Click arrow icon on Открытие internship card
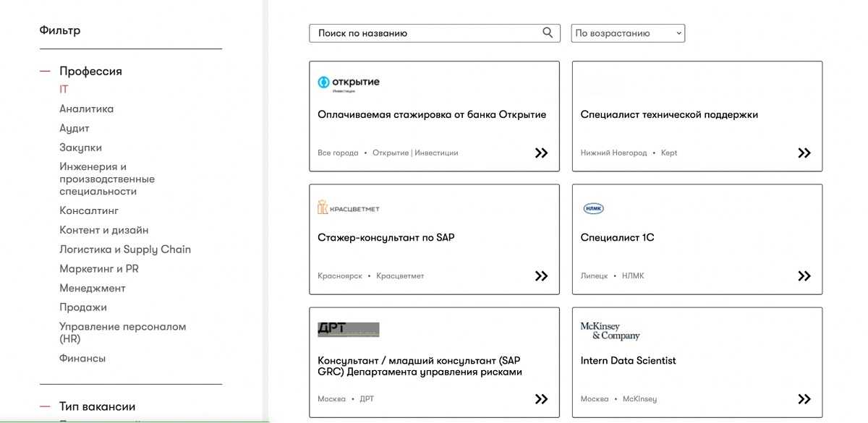The height and width of the screenshot is (423, 868). pos(541,153)
